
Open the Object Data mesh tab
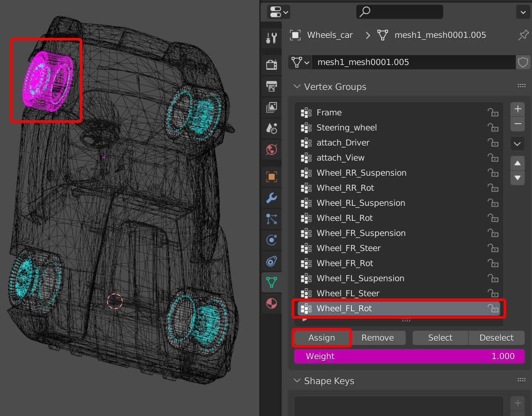[x=271, y=282]
